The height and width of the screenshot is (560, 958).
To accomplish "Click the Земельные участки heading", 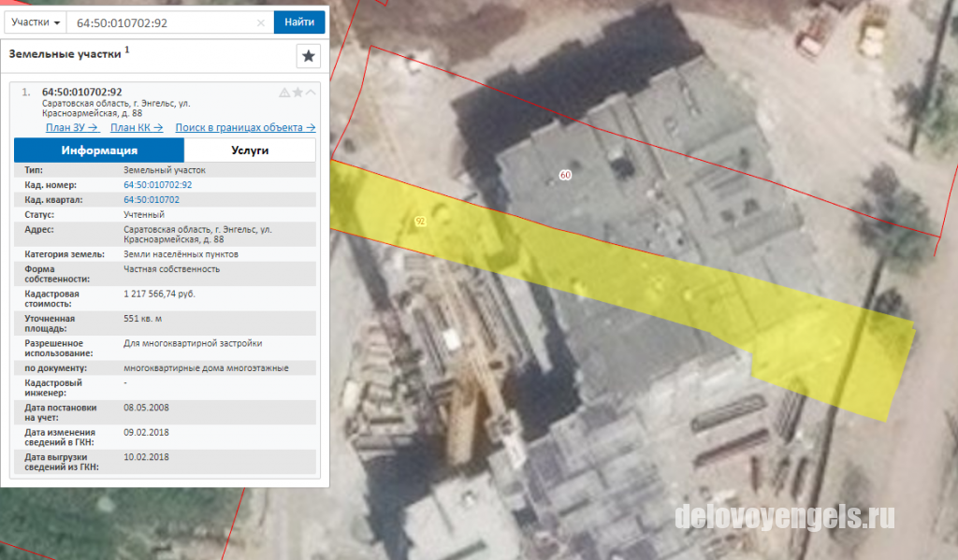I will tap(65, 54).
